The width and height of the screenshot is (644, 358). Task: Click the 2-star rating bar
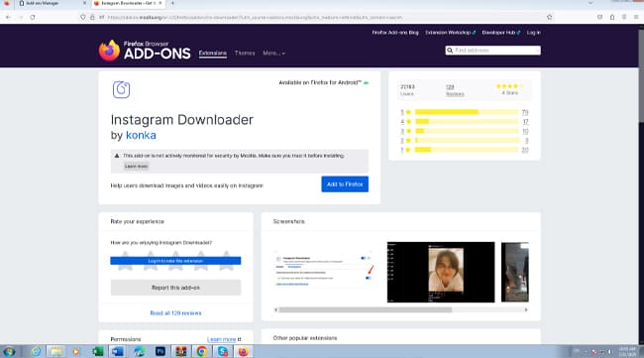click(467, 140)
